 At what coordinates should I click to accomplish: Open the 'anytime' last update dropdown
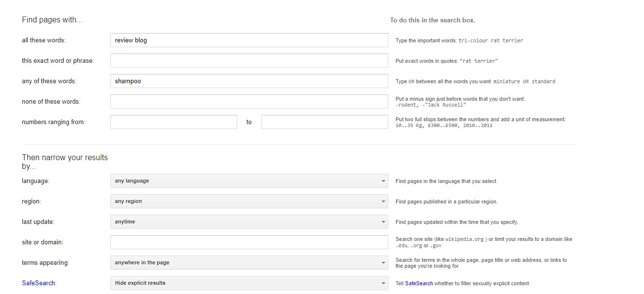(249, 221)
